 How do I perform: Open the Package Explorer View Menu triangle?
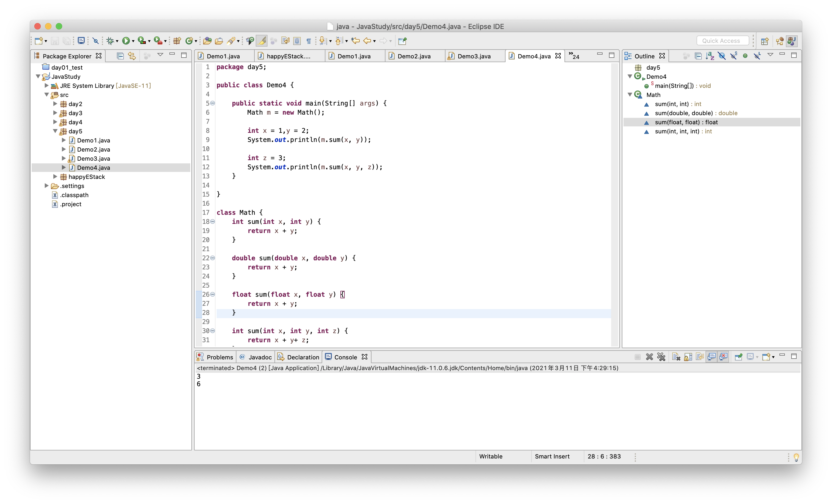tap(160, 55)
